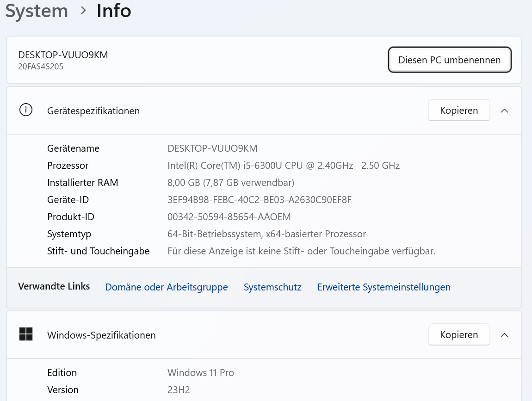Click Diesen PC umbenennen button
Viewport: 532px width, 401px height.
coord(450,60)
